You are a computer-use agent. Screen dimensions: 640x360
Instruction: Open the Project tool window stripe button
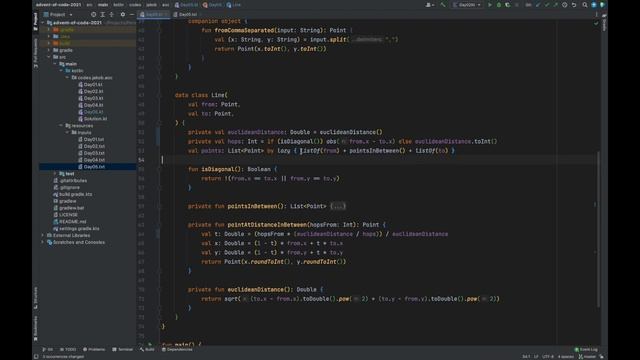click(x=36, y=21)
